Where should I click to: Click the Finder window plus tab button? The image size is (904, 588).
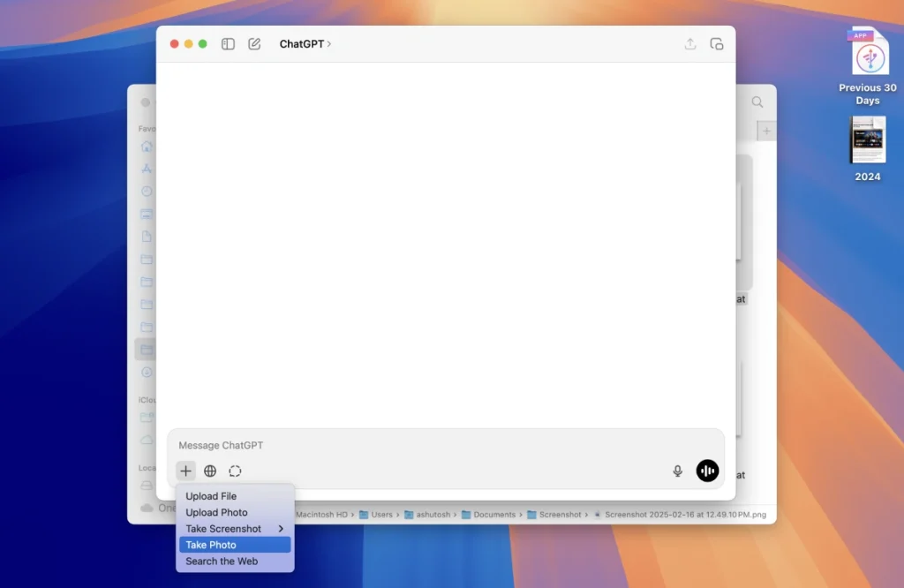tap(766, 131)
